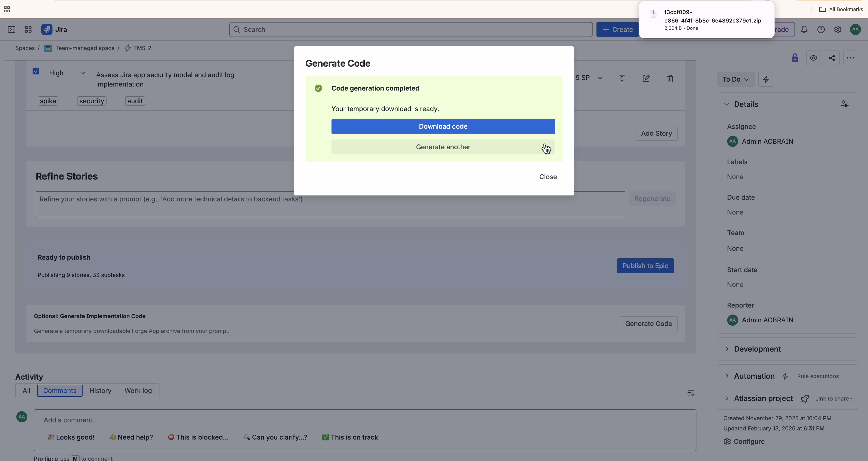This screenshot has height=461, width=868.
Task: Open the help question mark icon
Action: click(x=821, y=30)
